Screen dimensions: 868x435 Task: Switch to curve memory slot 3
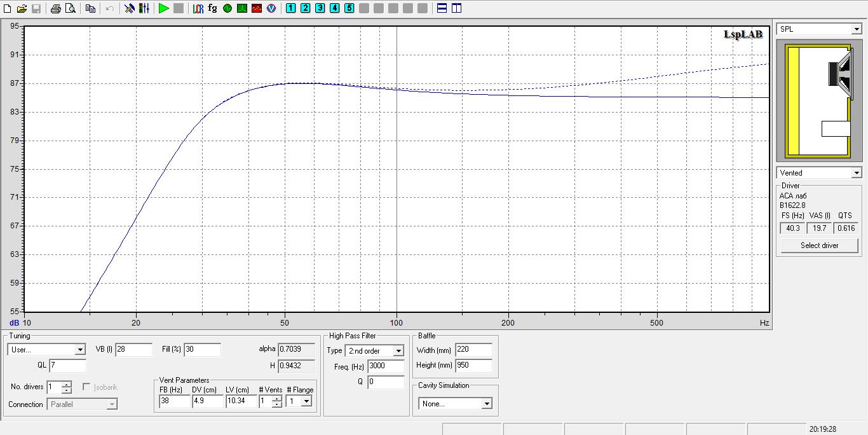[x=320, y=8]
